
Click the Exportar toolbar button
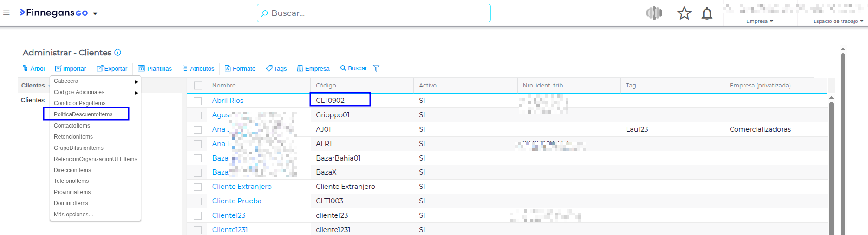click(x=112, y=68)
